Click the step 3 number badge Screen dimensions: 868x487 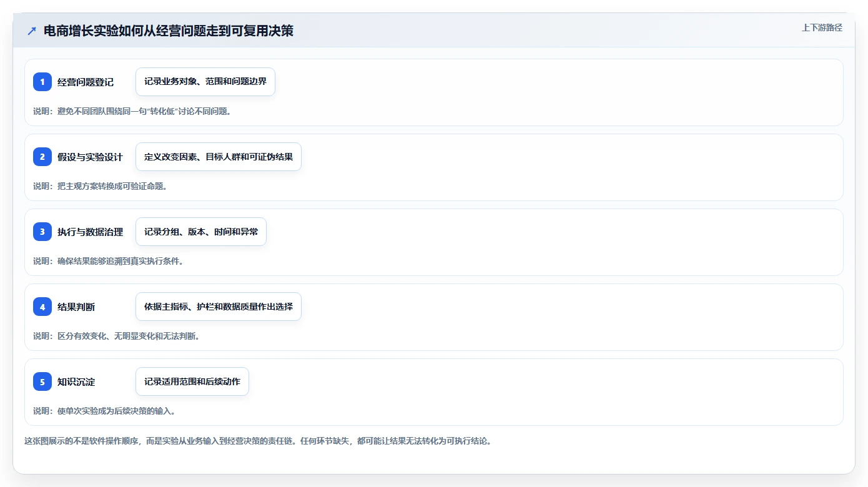[x=42, y=232]
